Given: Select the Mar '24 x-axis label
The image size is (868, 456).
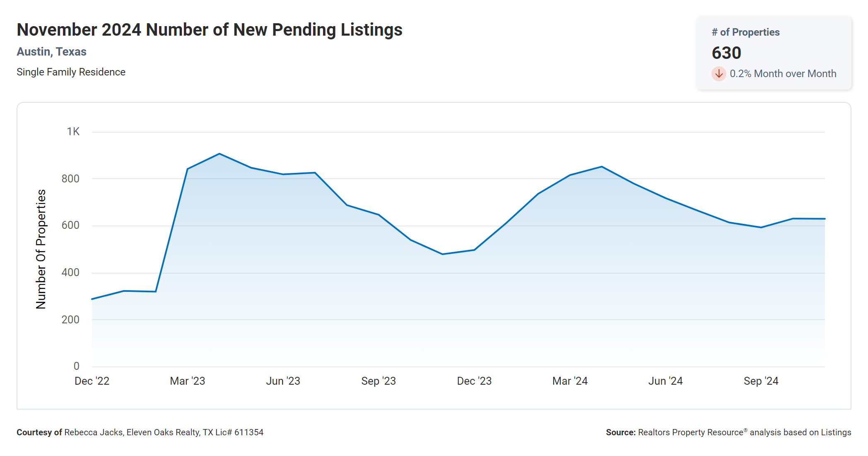Looking at the screenshot, I should click(x=570, y=381).
